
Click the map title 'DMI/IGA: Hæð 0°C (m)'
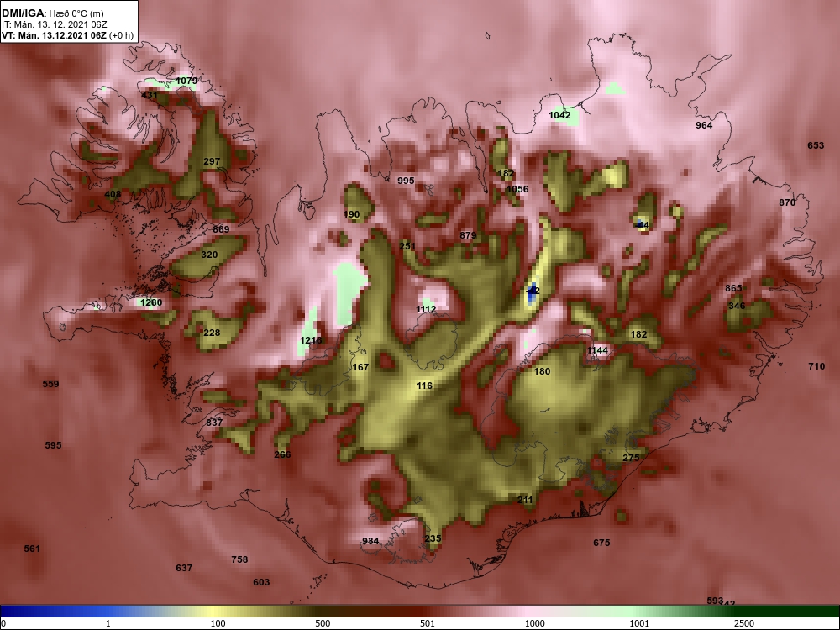coord(52,13)
